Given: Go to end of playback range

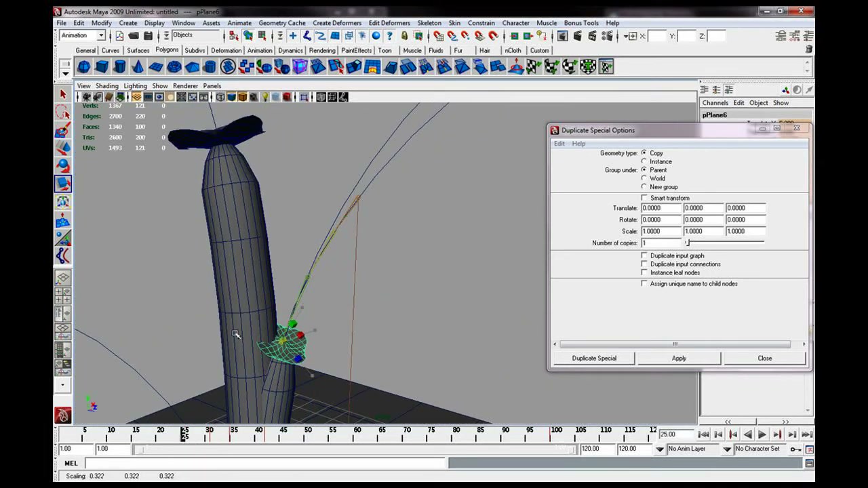Looking at the screenshot, I should (806, 434).
